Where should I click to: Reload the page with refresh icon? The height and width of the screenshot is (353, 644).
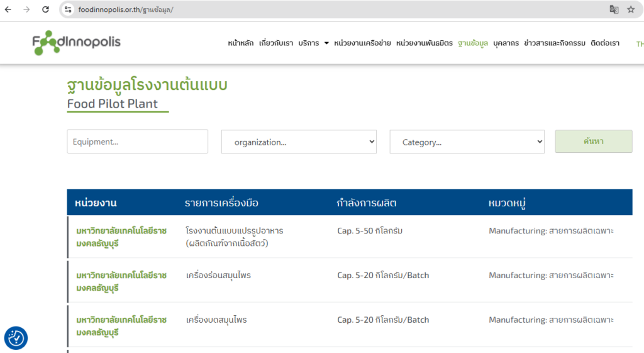(x=45, y=9)
